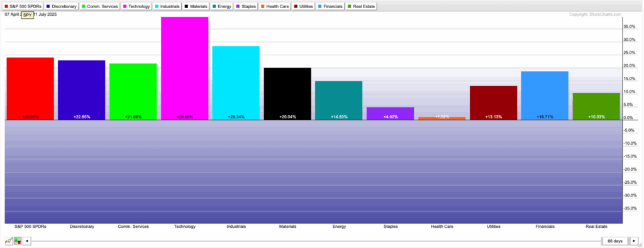Click the Materials x-axis label
The width and height of the screenshot is (644, 248).
(x=287, y=227)
